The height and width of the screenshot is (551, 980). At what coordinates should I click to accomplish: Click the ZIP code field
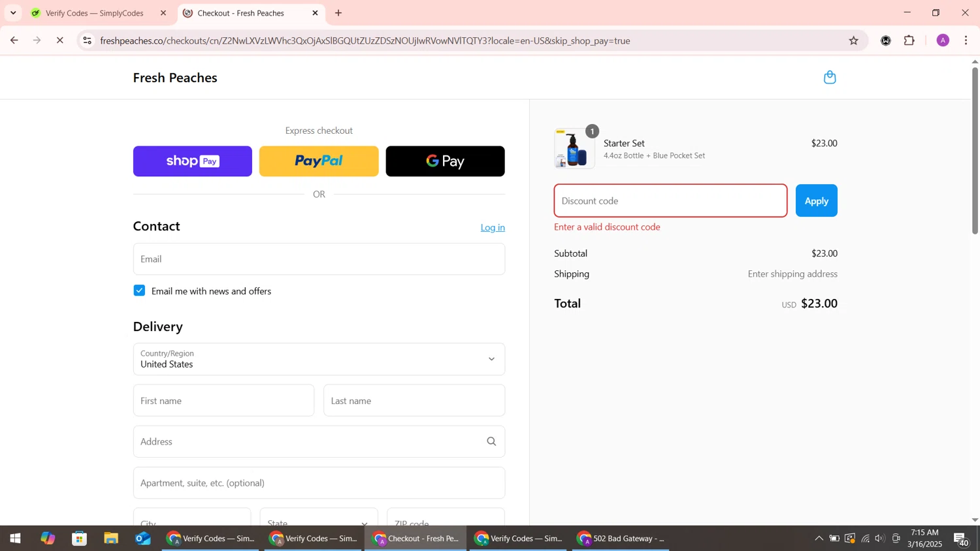pos(446,517)
